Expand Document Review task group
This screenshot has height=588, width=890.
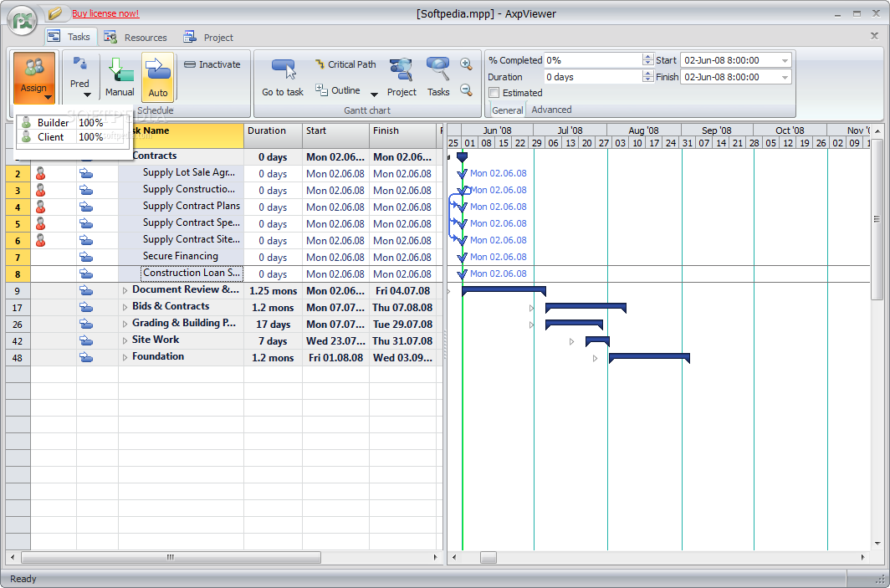click(125, 290)
